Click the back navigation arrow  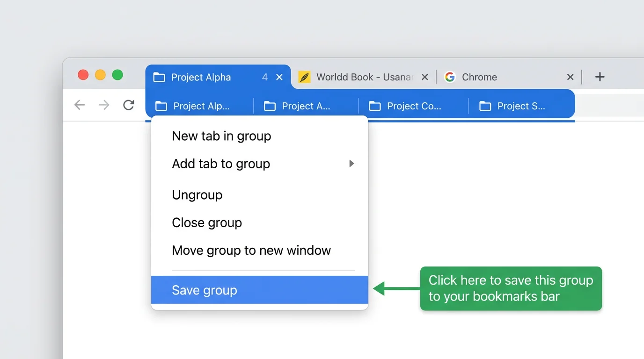click(80, 105)
